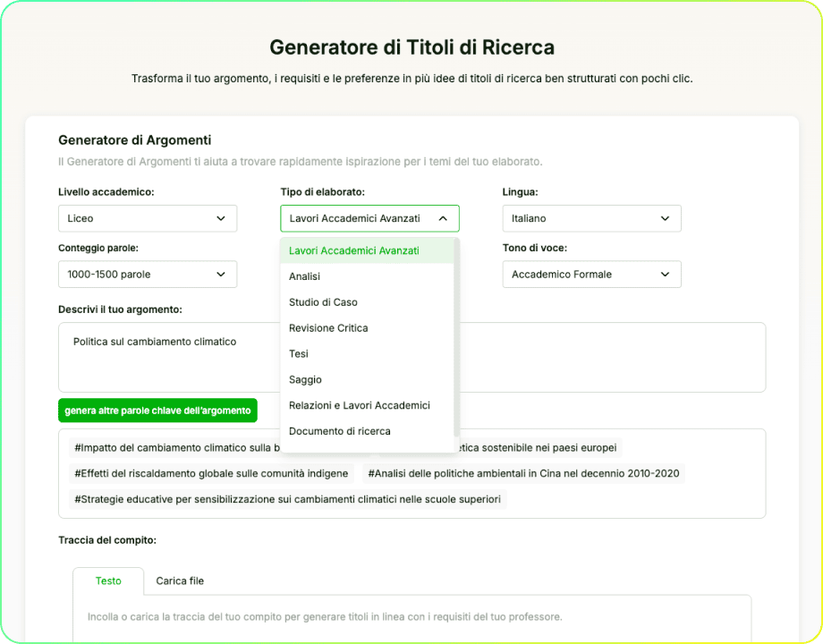823x644 pixels.
Task: Select the #Analisi delle politiche ambientali in Cina tag
Action: [523, 473]
